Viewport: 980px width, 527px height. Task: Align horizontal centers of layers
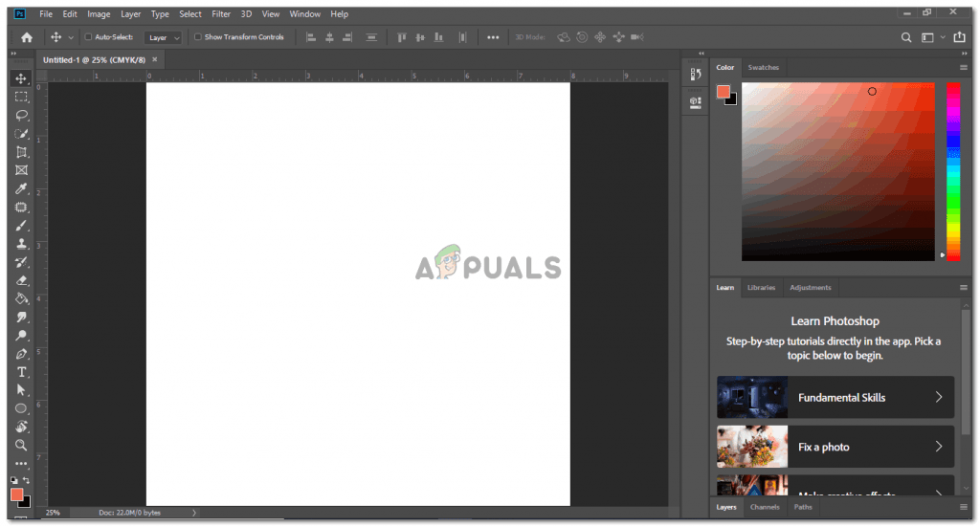tap(329, 37)
